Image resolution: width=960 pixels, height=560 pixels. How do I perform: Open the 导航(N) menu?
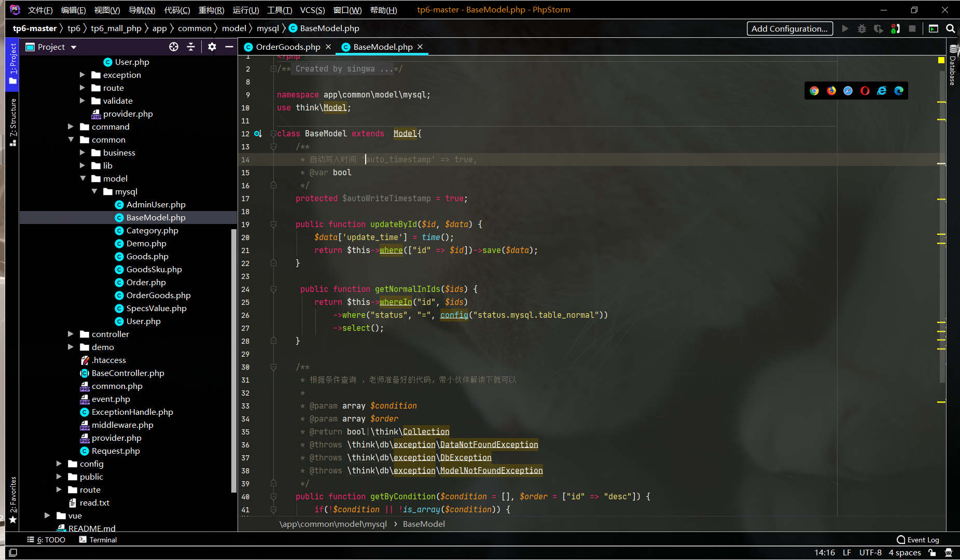pos(142,10)
